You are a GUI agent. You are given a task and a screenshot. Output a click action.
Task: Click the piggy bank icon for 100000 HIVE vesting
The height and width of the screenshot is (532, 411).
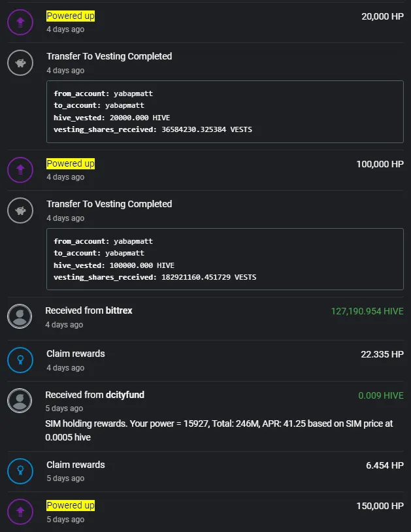pos(20,210)
